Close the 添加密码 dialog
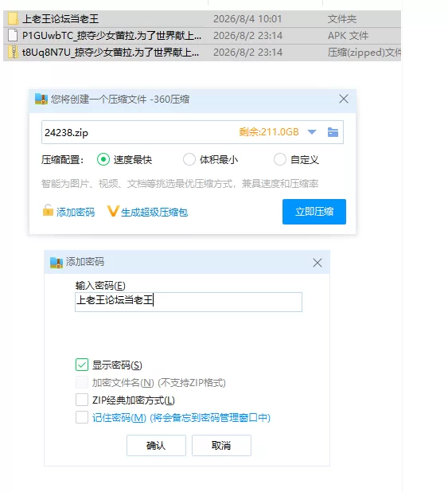Image resolution: width=448 pixels, height=492 pixels. click(x=317, y=263)
